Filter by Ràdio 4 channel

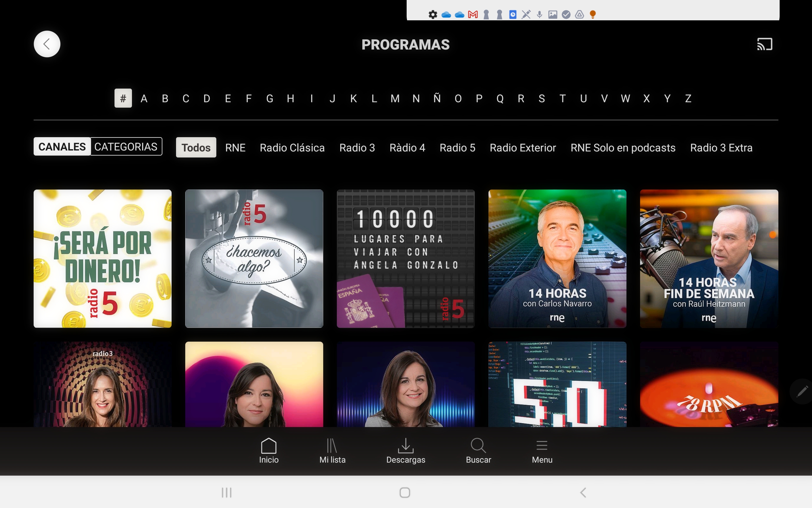(407, 148)
